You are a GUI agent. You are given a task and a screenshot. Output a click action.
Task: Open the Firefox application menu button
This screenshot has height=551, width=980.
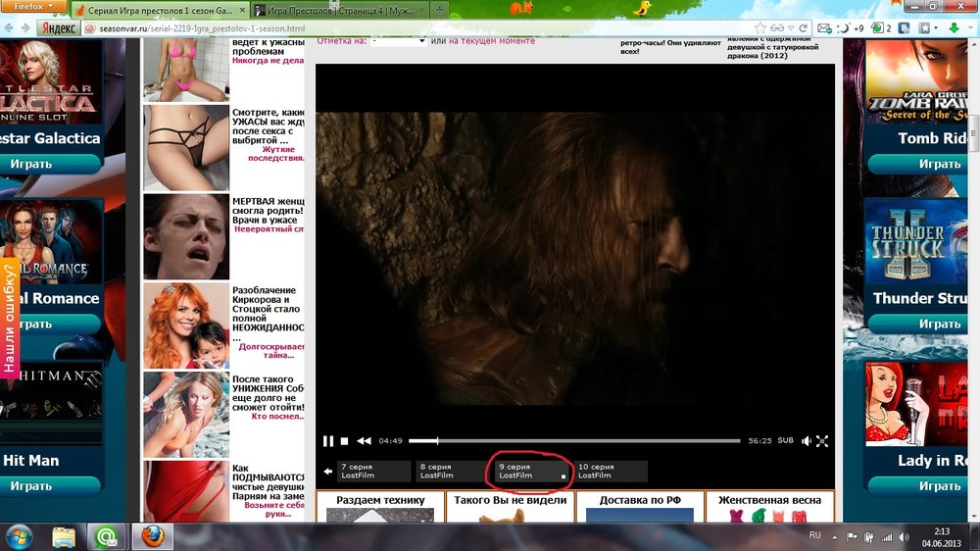(x=33, y=9)
